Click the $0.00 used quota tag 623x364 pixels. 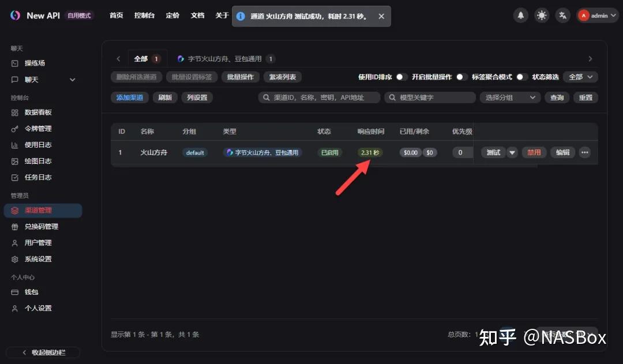click(x=411, y=153)
